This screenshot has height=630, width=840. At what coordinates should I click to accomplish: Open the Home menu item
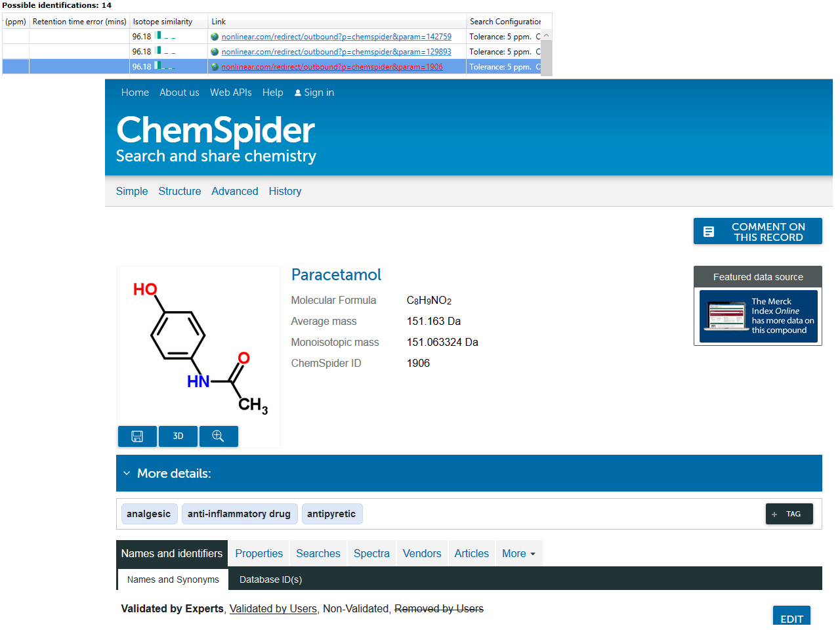pos(135,93)
